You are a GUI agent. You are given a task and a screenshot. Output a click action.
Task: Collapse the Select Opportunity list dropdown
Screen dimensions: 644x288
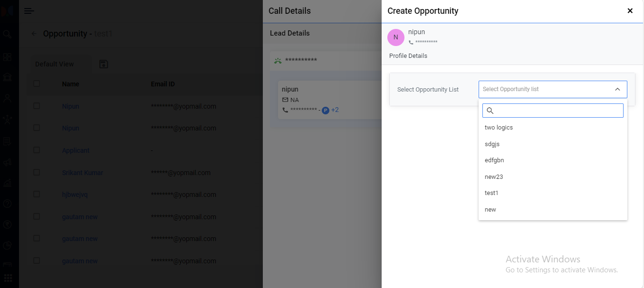(617, 89)
